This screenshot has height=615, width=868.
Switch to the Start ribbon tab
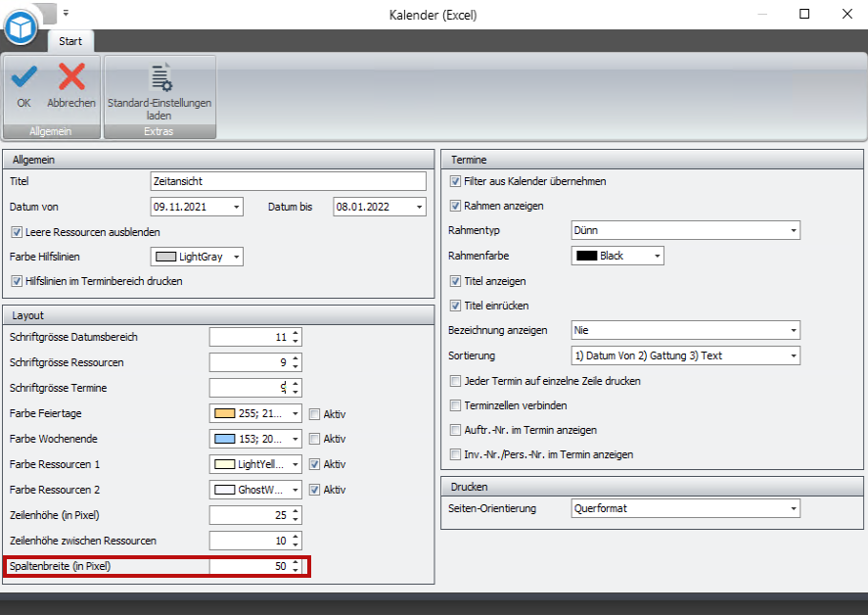pos(70,41)
